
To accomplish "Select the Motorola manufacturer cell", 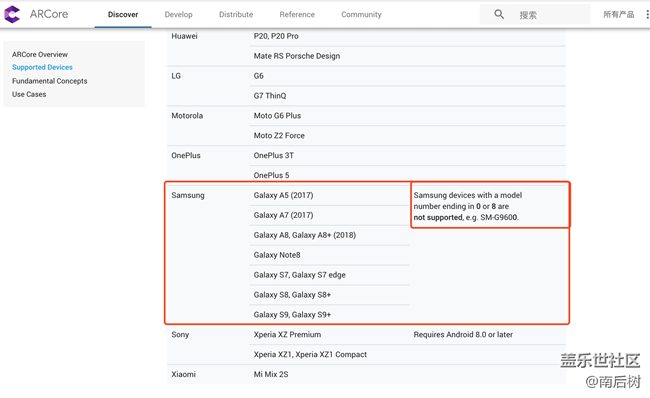I will pyautogui.click(x=187, y=116).
